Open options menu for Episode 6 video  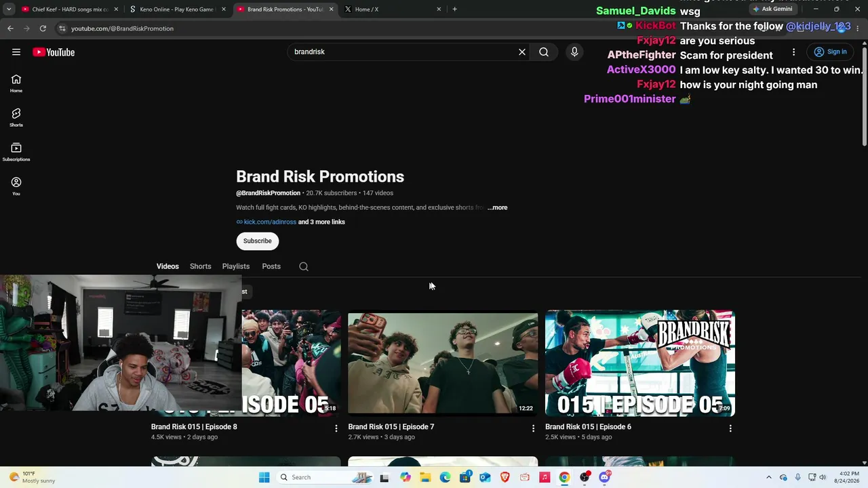tap(730, 428)
